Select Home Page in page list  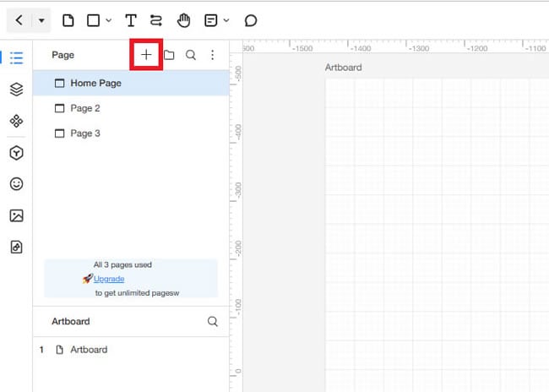click(131, 83)
